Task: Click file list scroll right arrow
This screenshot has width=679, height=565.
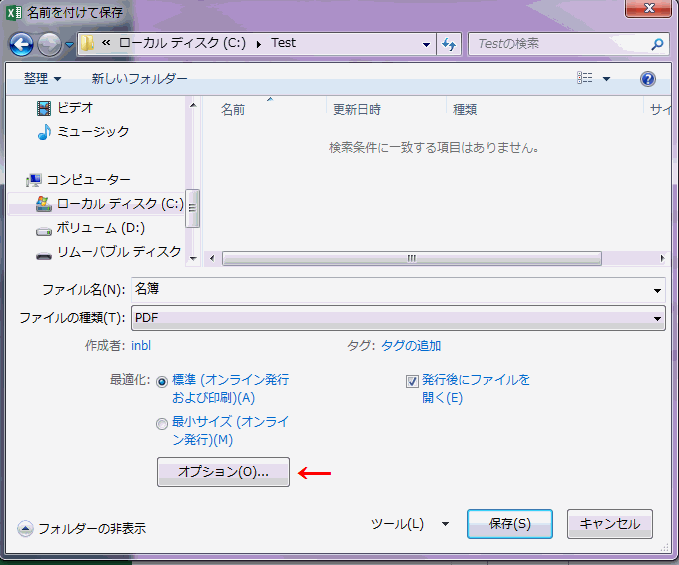Action: [x=662, y=258]
